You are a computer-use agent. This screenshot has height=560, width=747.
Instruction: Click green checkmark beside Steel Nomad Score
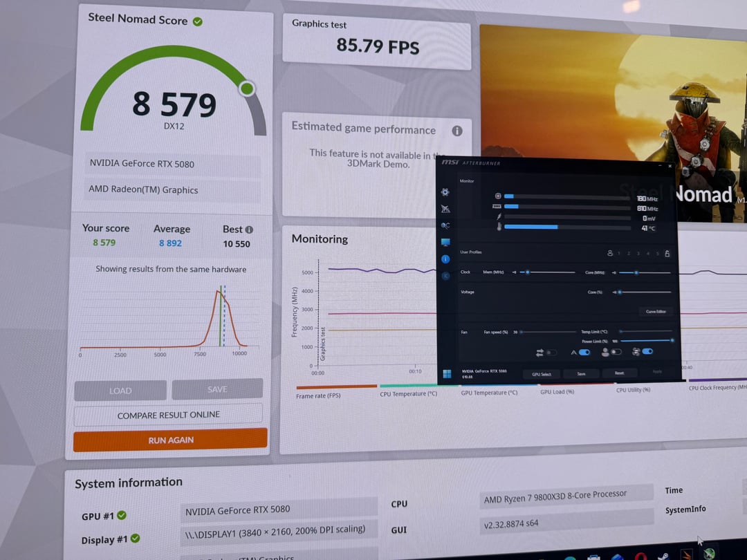click(x=198, y=21)
